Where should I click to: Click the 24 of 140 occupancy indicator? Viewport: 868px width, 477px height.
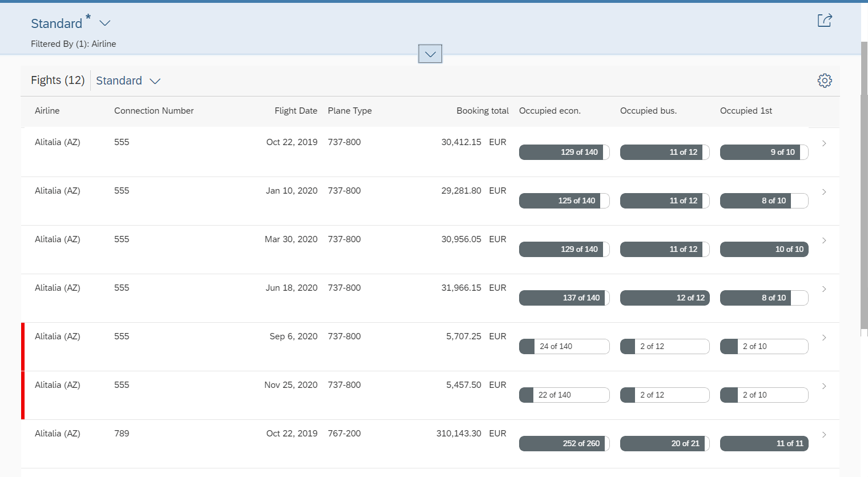point(564,346)
